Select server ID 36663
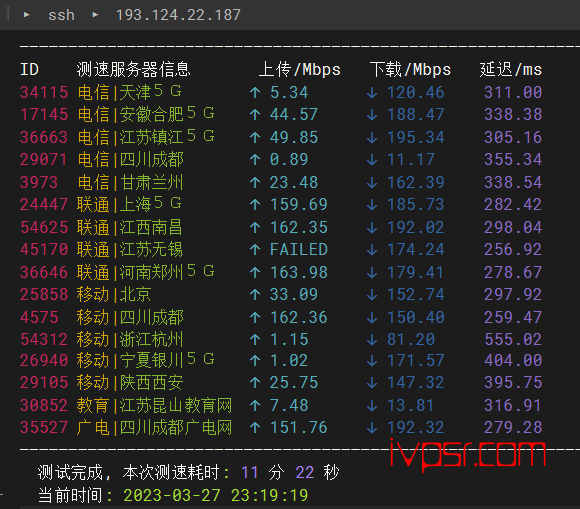580x509 pixels. click(x=44, y=137)
